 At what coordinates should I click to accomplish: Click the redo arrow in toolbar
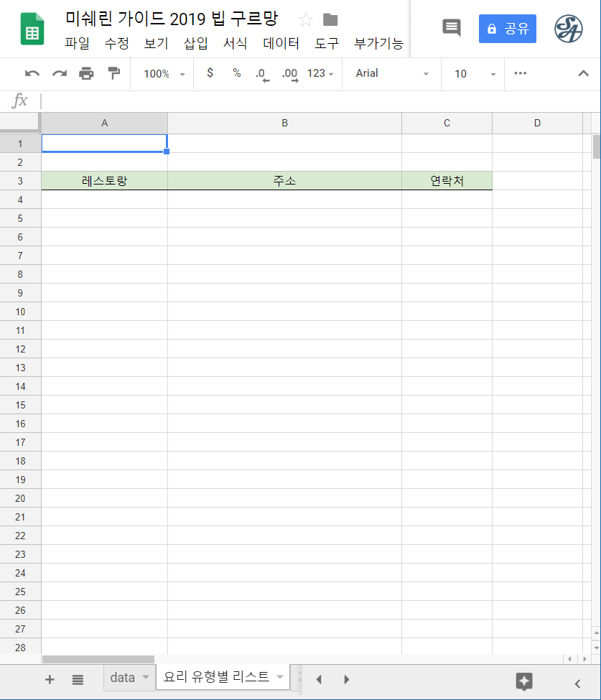click(60, 73)
